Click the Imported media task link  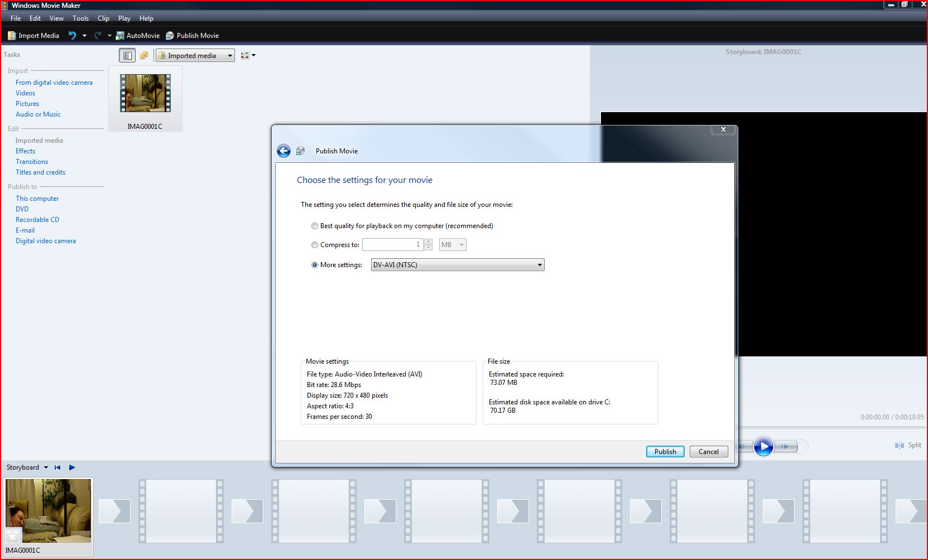click(39, 141)
